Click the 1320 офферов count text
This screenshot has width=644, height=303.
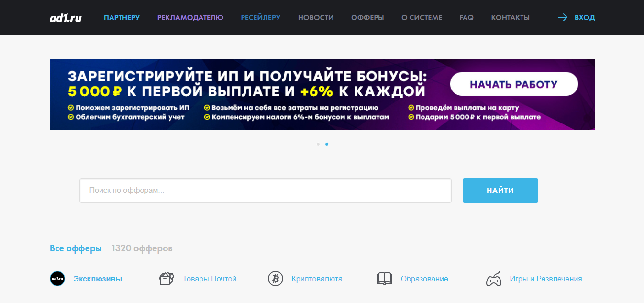click(x=142, y=248)
